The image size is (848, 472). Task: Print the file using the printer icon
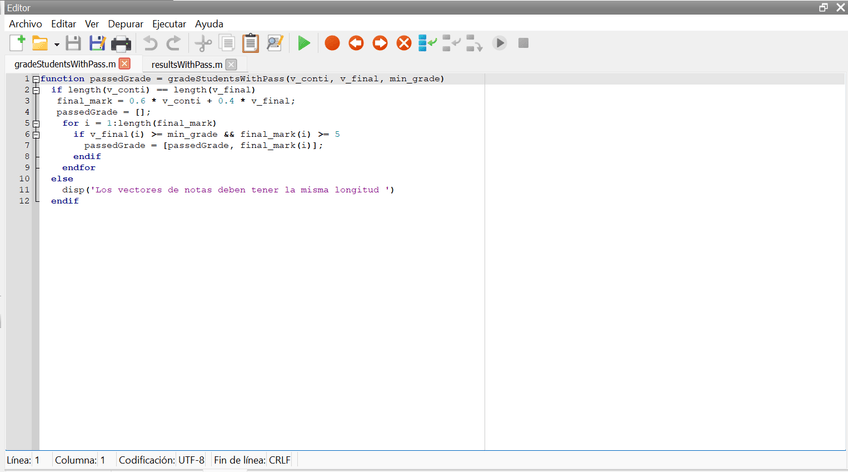pos(121,43)
